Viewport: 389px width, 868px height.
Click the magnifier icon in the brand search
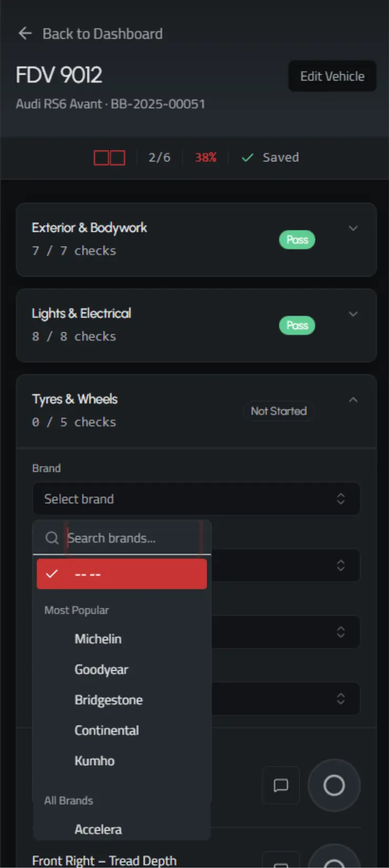click(x=52, y=538)
